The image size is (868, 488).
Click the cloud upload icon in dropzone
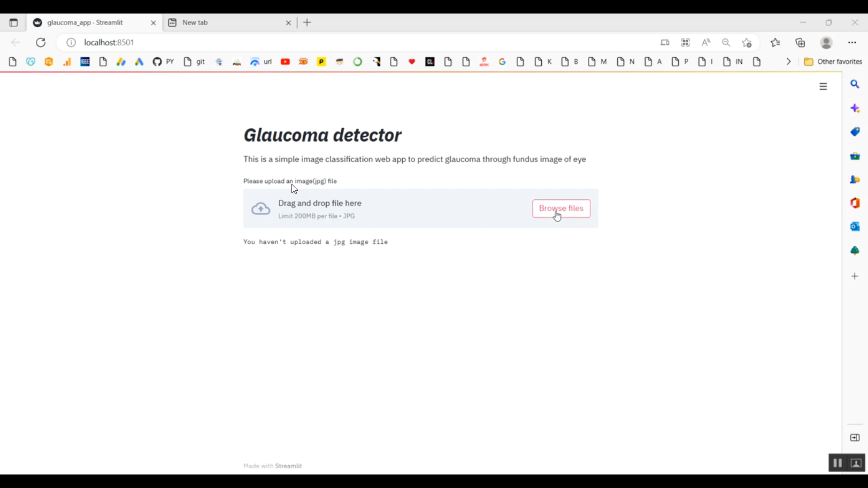pyautogui.click(x=261, y=208)
